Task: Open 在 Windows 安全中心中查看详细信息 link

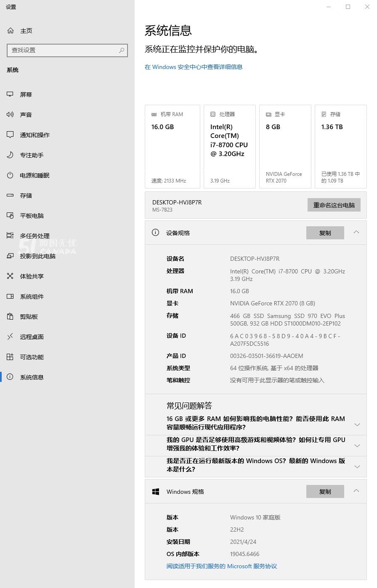Action: pos(194,67)
